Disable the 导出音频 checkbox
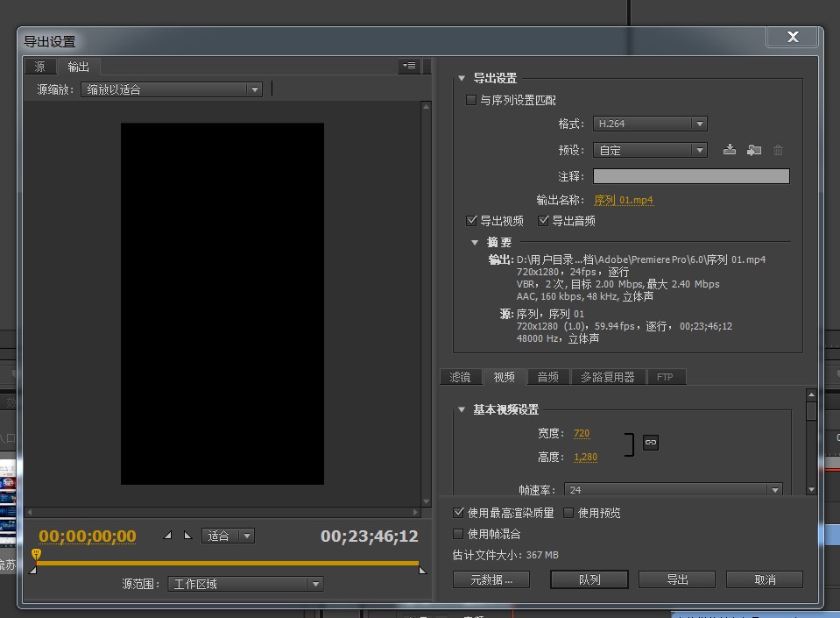 click(543, 220)
